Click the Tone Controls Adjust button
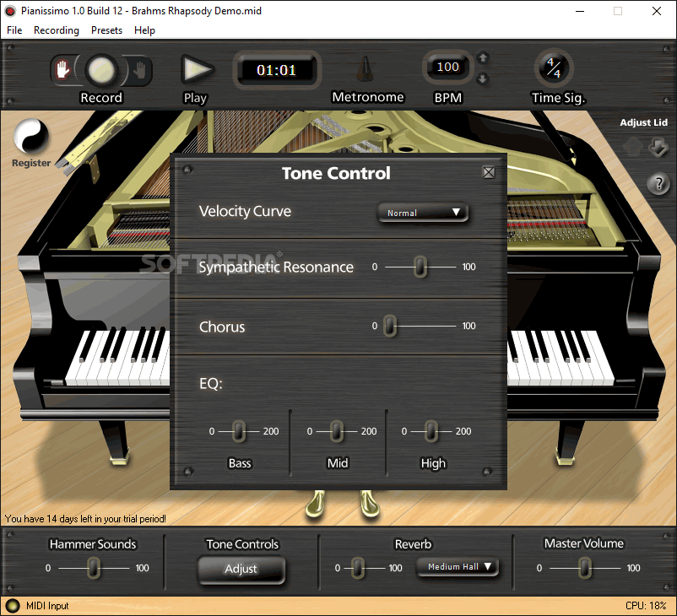677x616 pixels. point(241,569)
